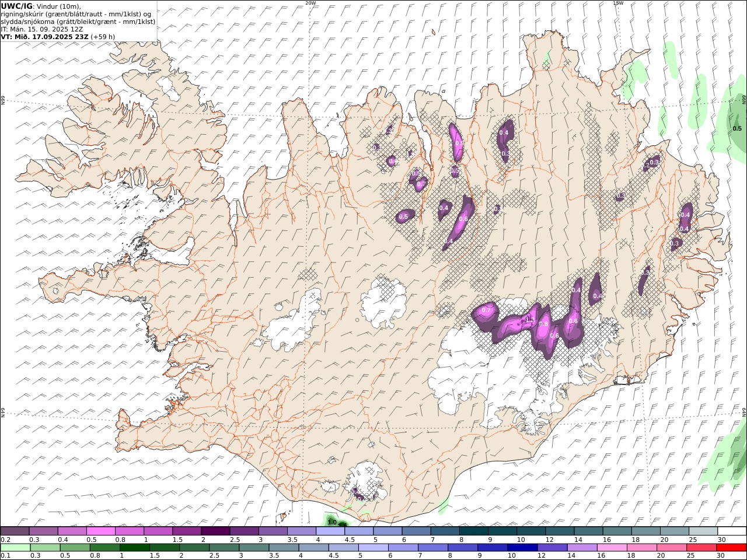This screenshot has height=560, width=747.
Task: Pick the rain swatch between 20 and 25
Action: 671,548
